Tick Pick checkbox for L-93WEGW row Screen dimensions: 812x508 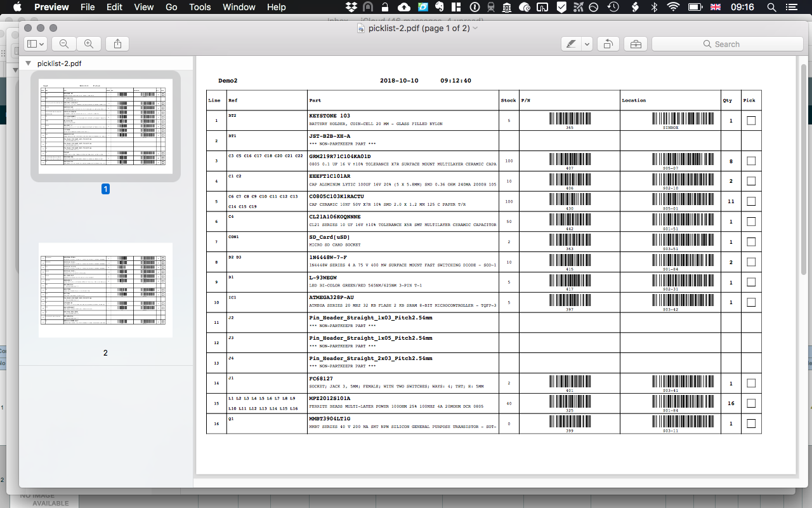[751, 282]
